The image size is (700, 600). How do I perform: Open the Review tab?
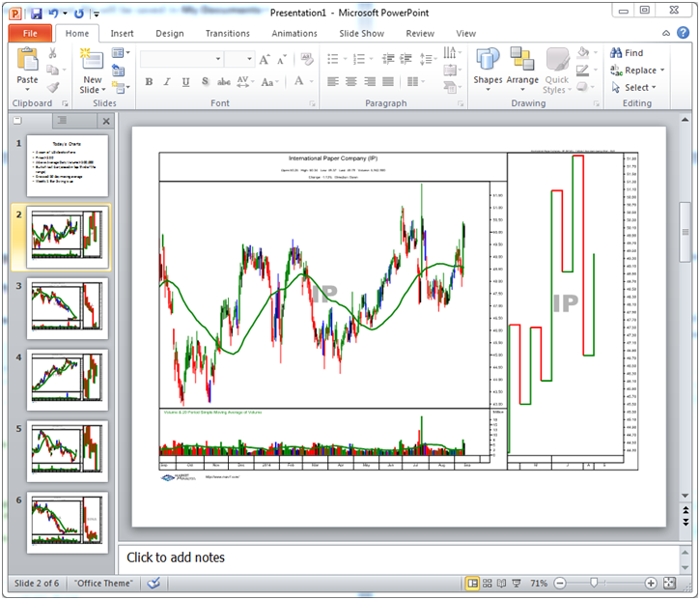(420, 34)
